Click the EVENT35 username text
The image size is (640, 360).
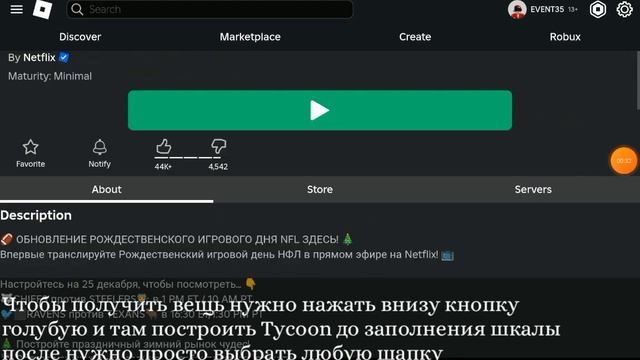point(547,9)
